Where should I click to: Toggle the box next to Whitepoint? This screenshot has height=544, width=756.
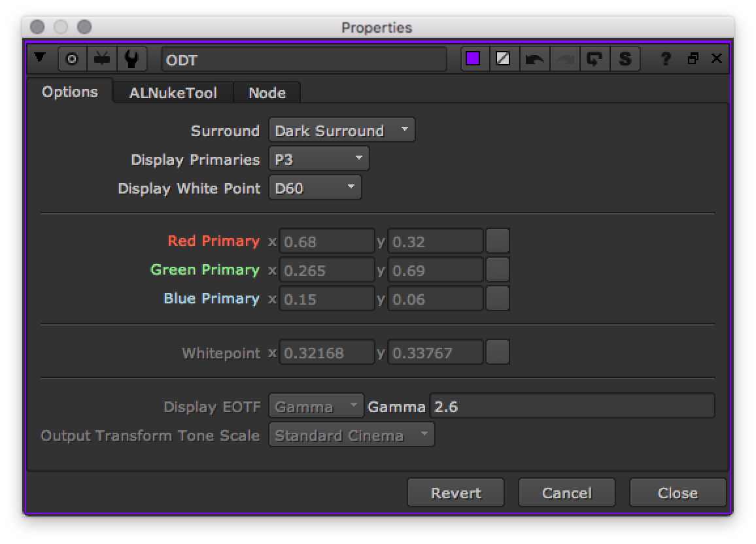(x=497, y=353)
